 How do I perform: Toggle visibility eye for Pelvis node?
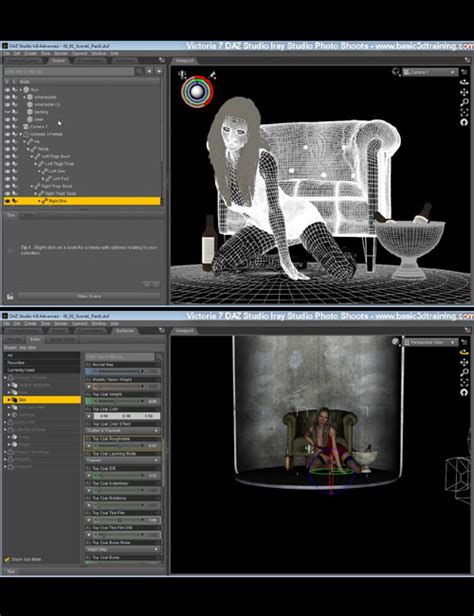(7, 149)
